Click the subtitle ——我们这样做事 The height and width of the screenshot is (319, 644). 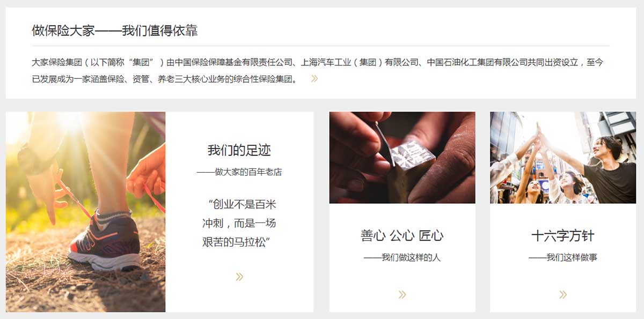[x=562, y=257]
